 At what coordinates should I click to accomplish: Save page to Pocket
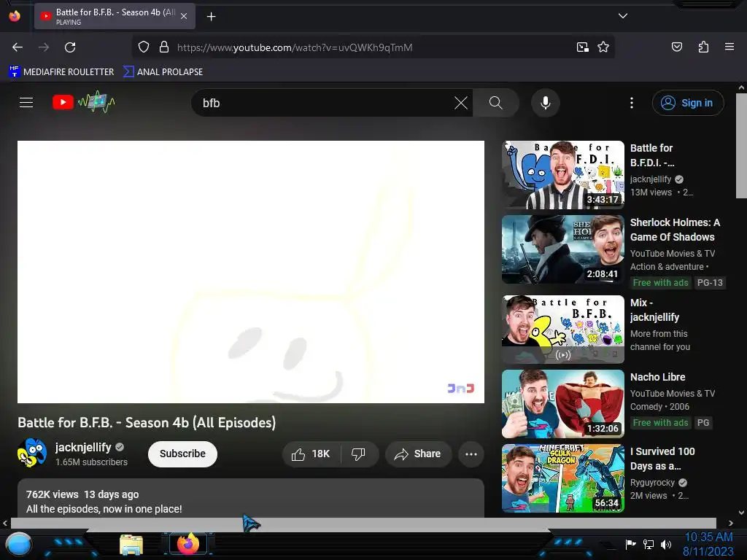(676, 47)
